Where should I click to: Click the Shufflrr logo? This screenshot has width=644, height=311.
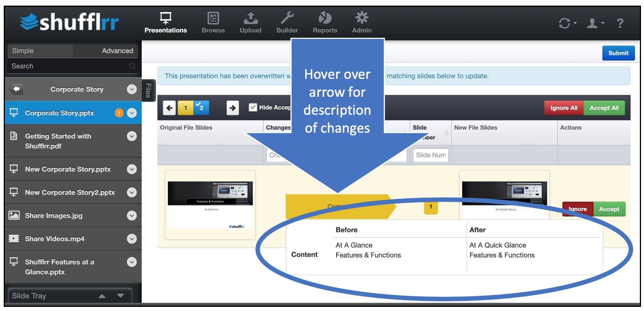click(x=69, y=22)
